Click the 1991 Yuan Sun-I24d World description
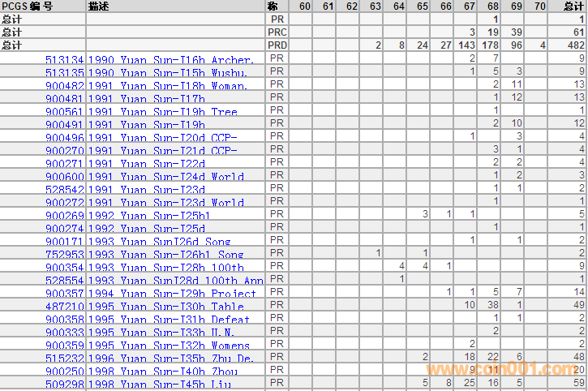Image resolution: width=588 pixels, height=391 pixels. pyautogui.click(x=165, y=177)
